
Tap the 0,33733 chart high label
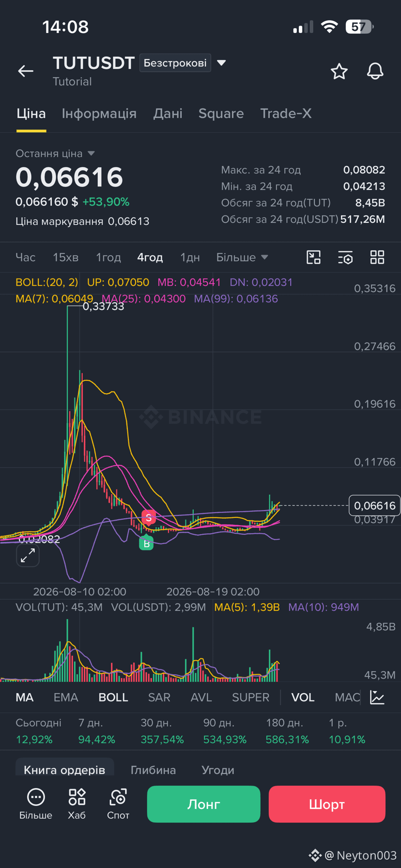click(x=103, y=307)
